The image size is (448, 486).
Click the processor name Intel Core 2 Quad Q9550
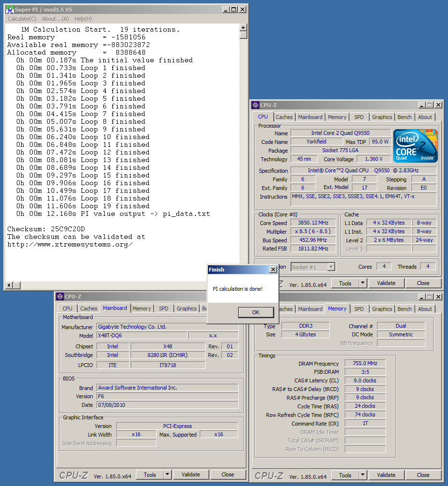click(x=340, y=133)
